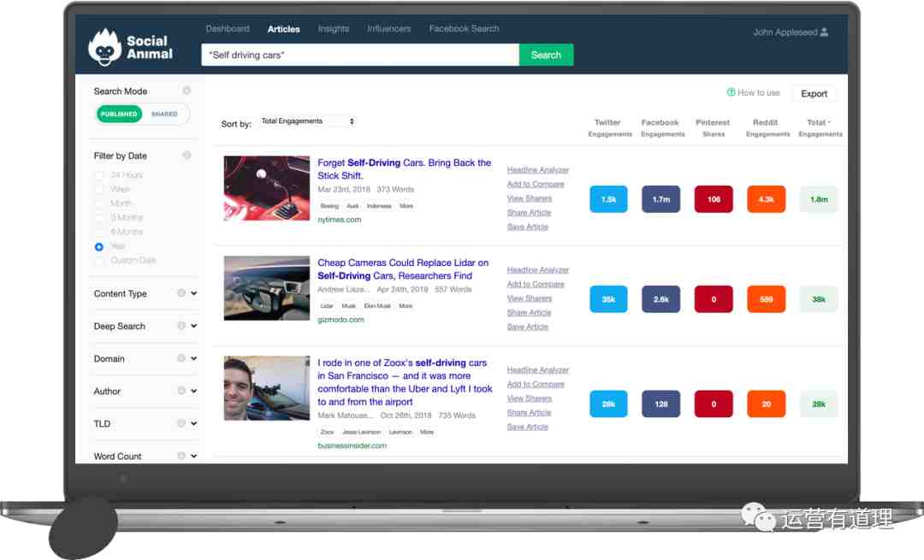Open the nytimes.com domain link
The image size is (924, 560).
(340, 220)
